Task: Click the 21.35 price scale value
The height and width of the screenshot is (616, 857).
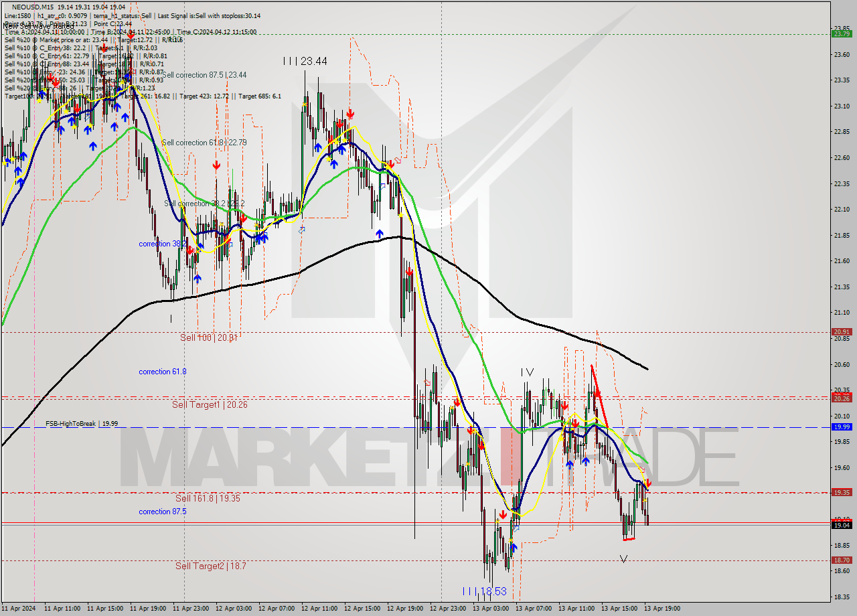Action: click(x=841, y=287)
